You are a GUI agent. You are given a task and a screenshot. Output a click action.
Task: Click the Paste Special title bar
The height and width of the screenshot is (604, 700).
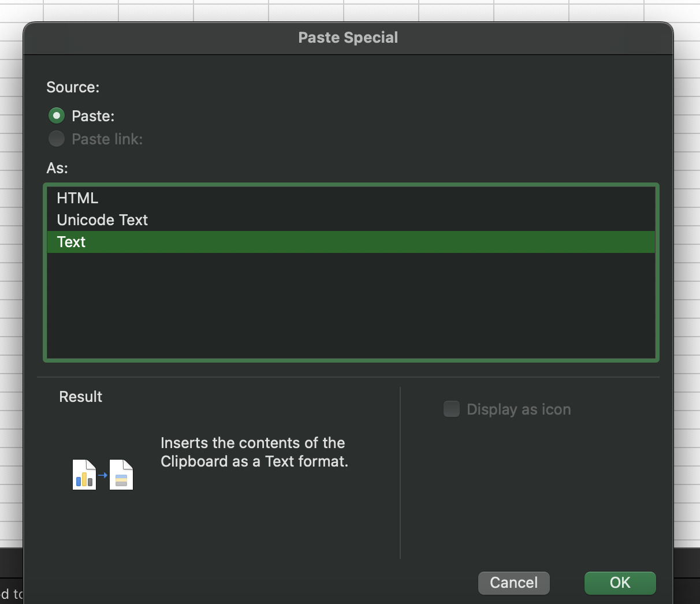click(348, 38)
